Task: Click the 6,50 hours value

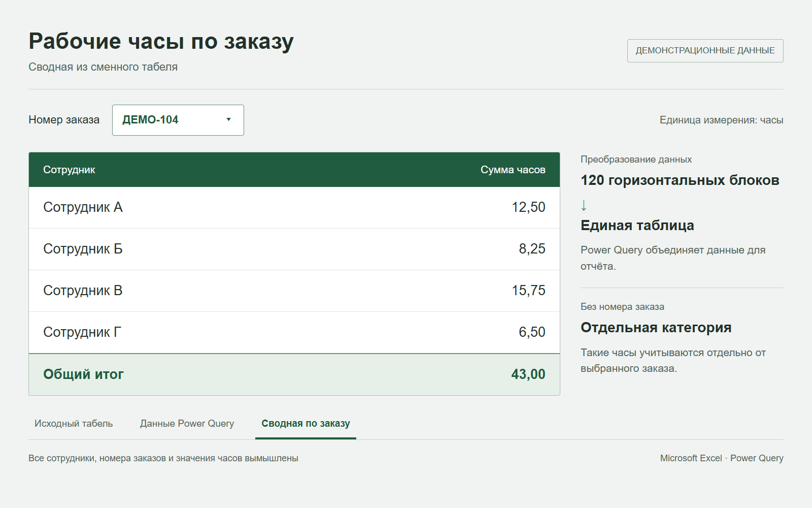Action: pyautogui.click(x=532, y=332)
